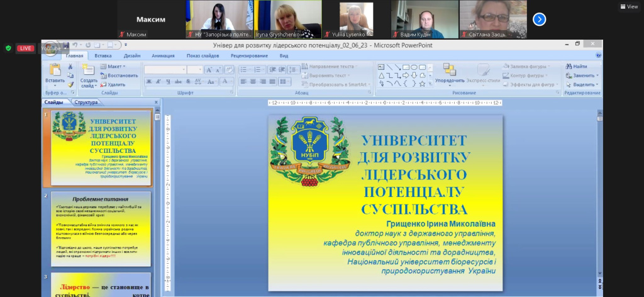Open the Анимация ribbon tab

pyautogui.click(x=163, y=55)
